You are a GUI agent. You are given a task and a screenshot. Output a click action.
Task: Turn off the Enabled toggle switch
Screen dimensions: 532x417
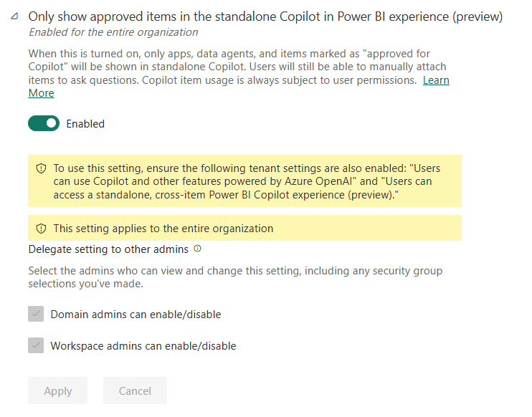tap(44, 123)
